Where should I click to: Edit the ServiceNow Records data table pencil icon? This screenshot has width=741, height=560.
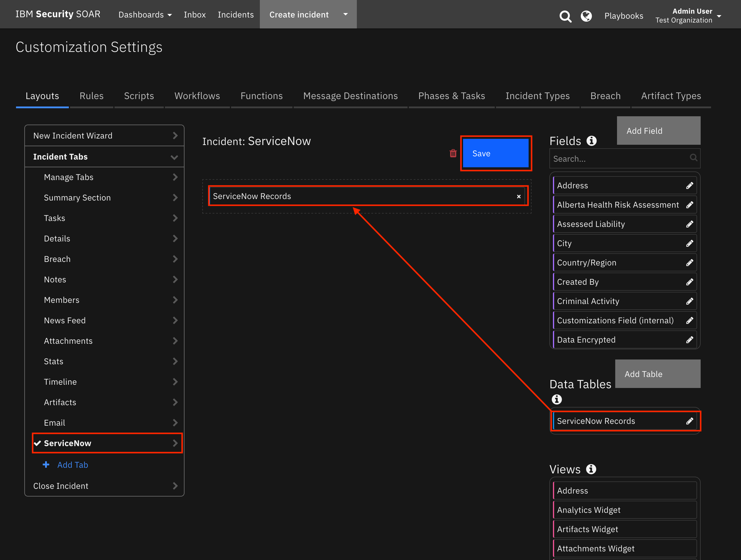tap(690, 421)
